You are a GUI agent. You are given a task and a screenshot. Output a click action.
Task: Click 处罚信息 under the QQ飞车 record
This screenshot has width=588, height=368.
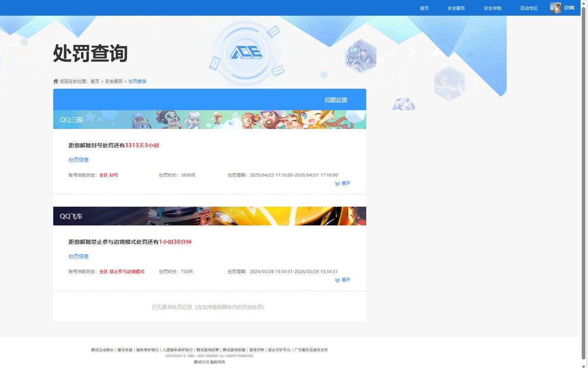click(78, 256)
